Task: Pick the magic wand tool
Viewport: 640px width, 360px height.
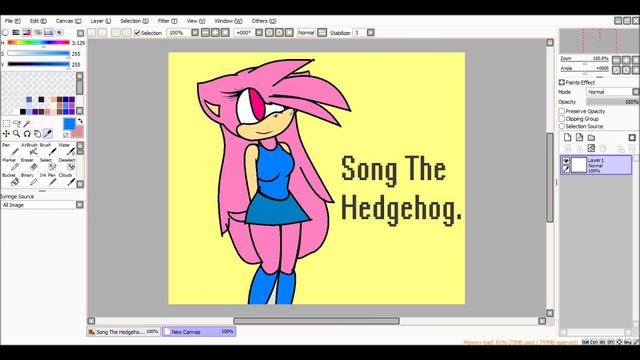Action: point(27,123)
